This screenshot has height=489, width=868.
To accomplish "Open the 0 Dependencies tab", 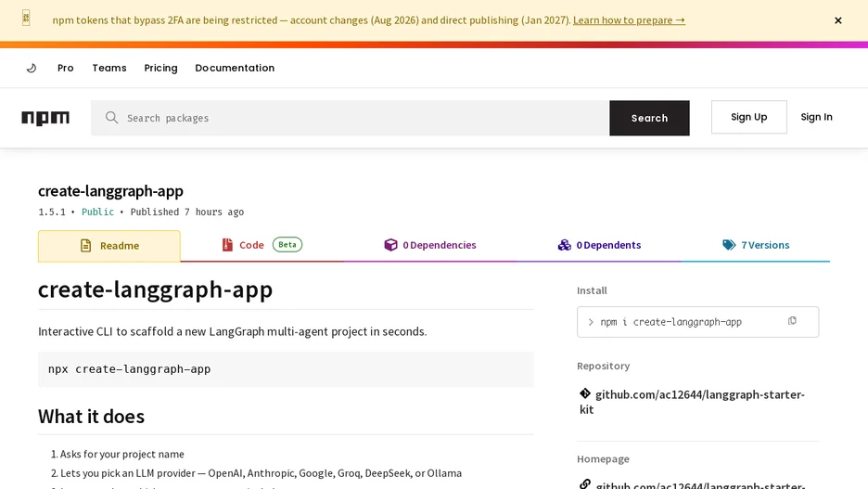I will [430, 245].
